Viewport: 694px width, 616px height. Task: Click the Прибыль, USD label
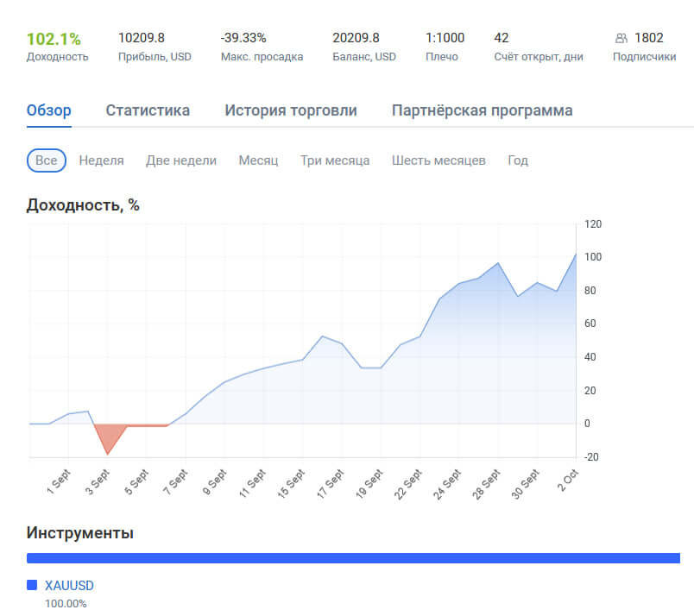[155, 57]
